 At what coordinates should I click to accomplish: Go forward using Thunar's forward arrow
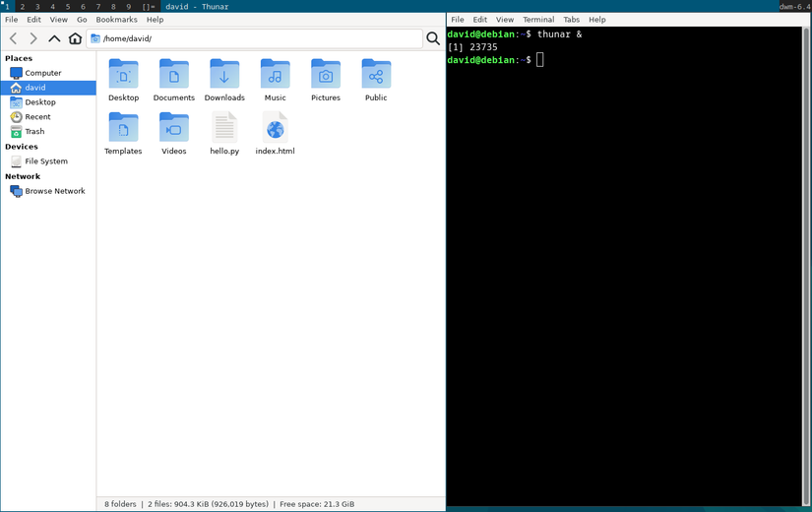(x=33, y=38)
